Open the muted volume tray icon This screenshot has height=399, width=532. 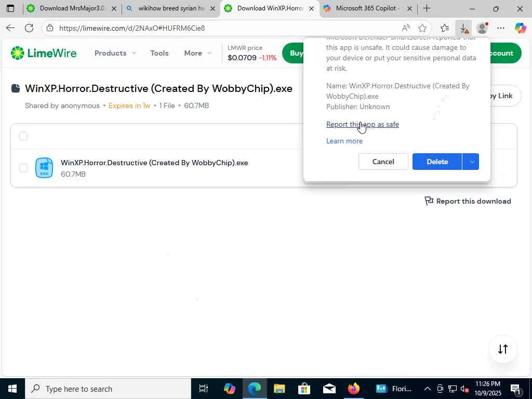pyautogui.click(x=465, y=389)
